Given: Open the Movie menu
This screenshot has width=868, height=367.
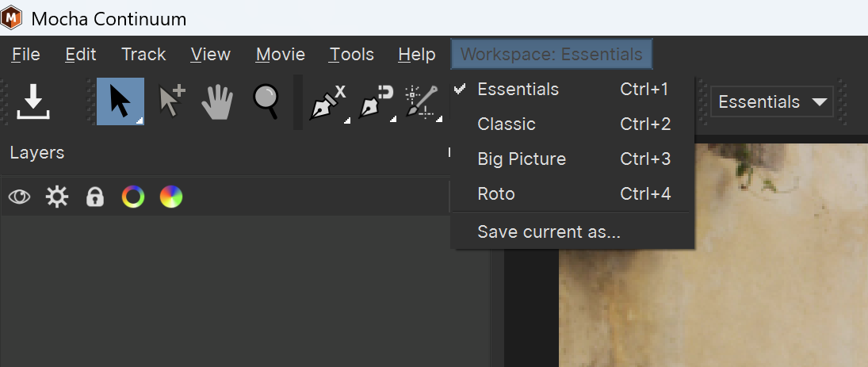Looking at the screenshot, I should 281,54.
